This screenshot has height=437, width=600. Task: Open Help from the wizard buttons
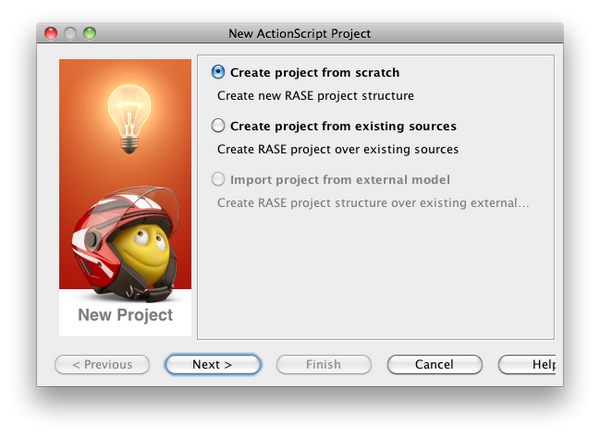tap(527, 364)
